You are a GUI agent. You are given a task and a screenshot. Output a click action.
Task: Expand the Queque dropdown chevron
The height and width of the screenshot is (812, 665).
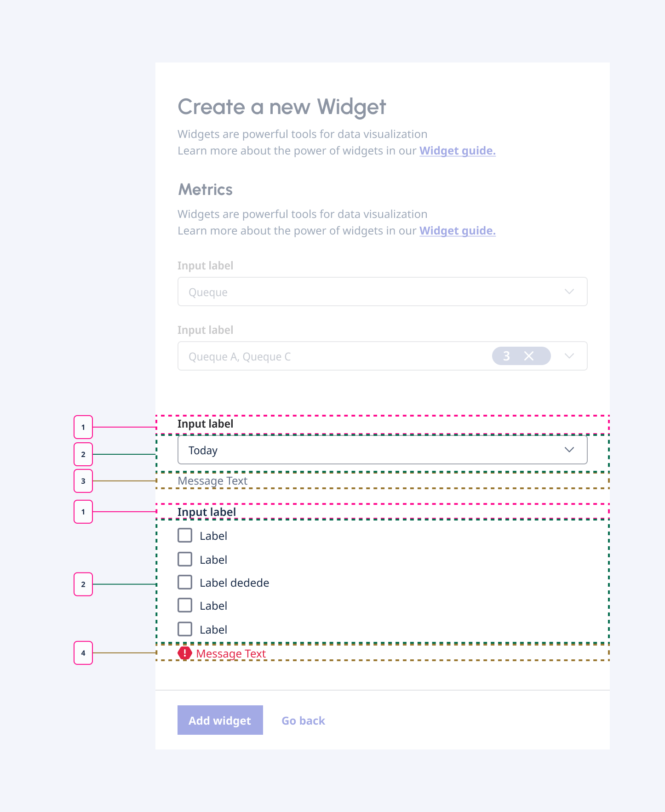tap(569, 292)
